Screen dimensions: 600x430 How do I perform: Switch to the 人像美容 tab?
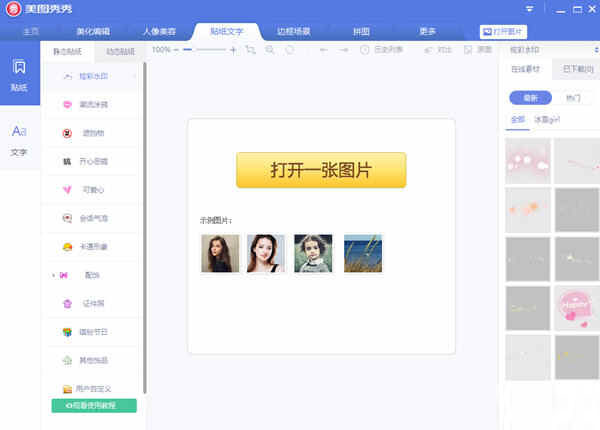(153, 31)
